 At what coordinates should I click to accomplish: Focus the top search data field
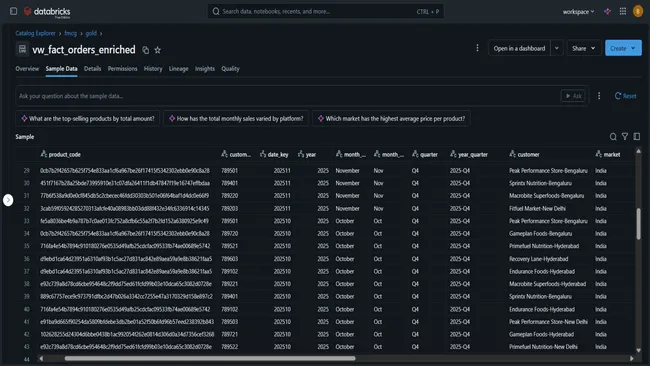pyautogui.click(x=326, y=11)
